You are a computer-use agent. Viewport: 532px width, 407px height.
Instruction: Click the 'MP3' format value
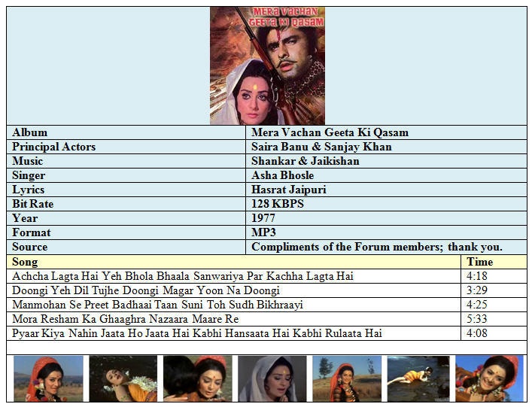click(263, 232)
